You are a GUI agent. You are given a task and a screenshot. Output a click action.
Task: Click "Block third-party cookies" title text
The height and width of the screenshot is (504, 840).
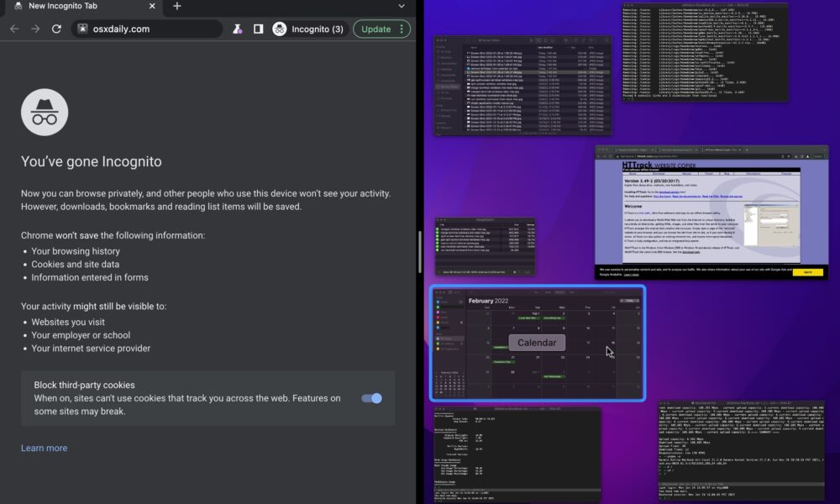coord(85,385)
